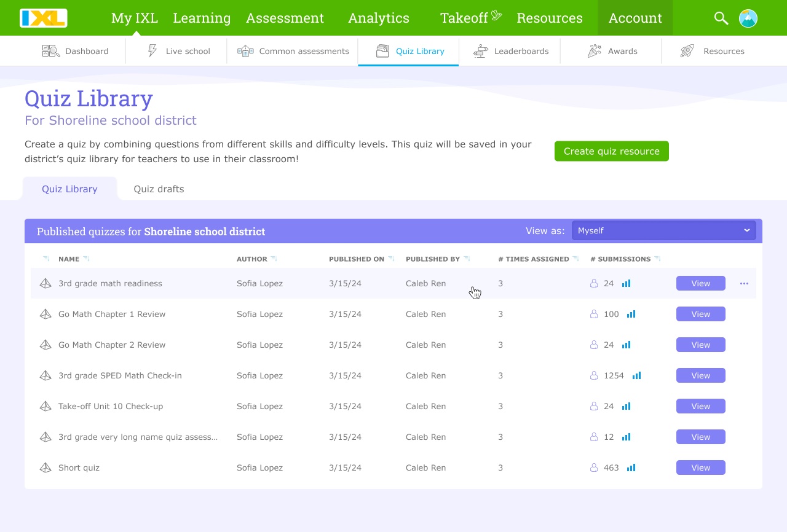
Task: Open the profile avatar menu
Action: pos(748,18)
